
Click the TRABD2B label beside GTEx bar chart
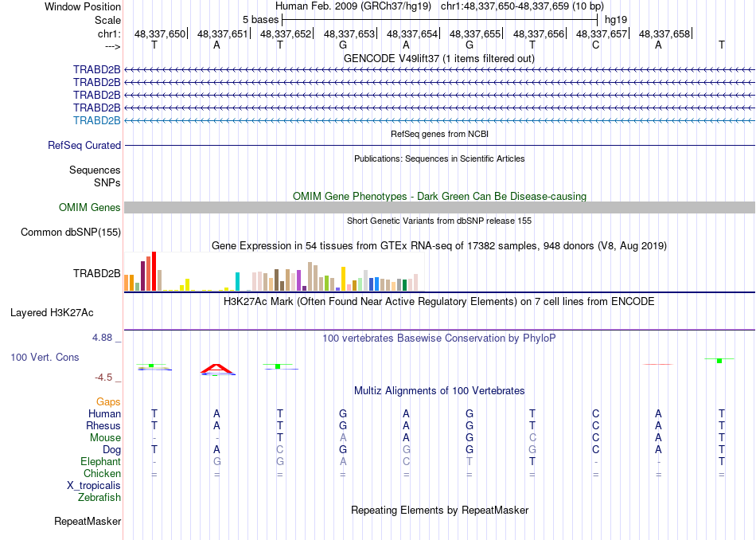[x=96, y=274]
